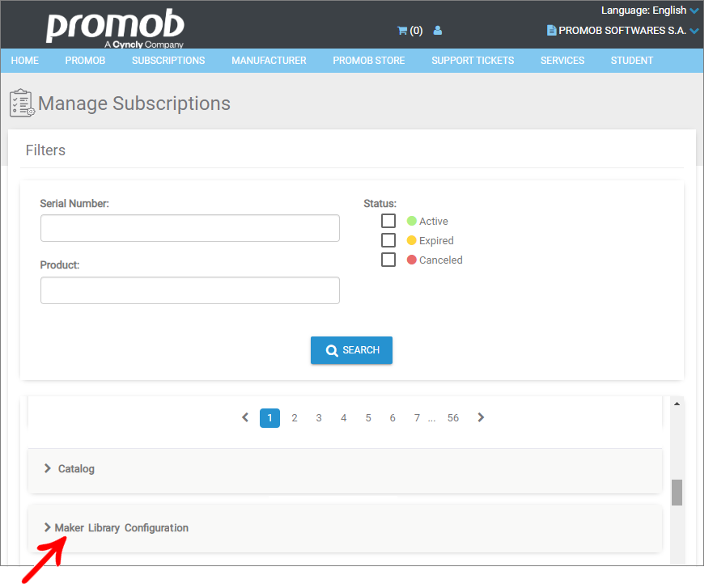Open the user account profile icon
Viewport: 713px width, 588px height.
pos(438,31)
